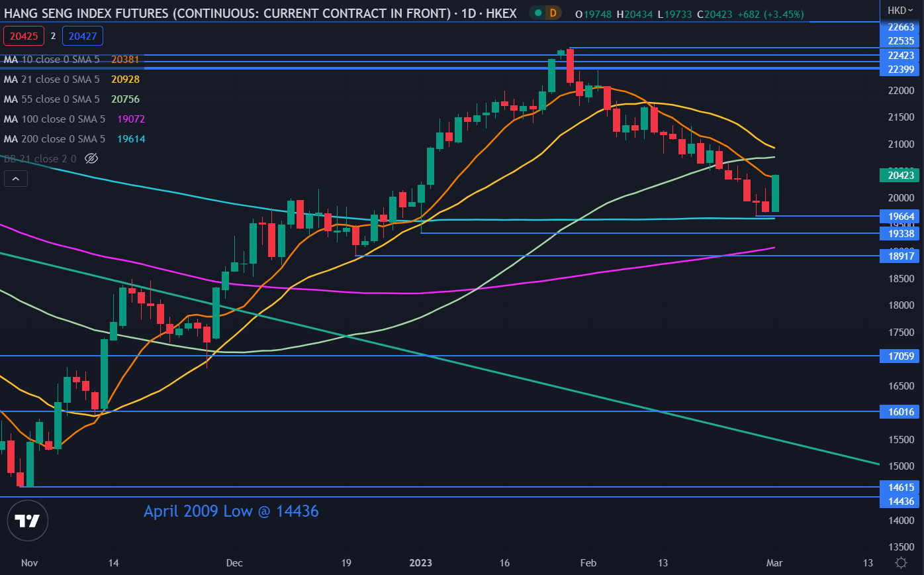Click the Mar date label
Image resolution: width=924 pixels, height=575 pixels.
[x=774, y=563]
